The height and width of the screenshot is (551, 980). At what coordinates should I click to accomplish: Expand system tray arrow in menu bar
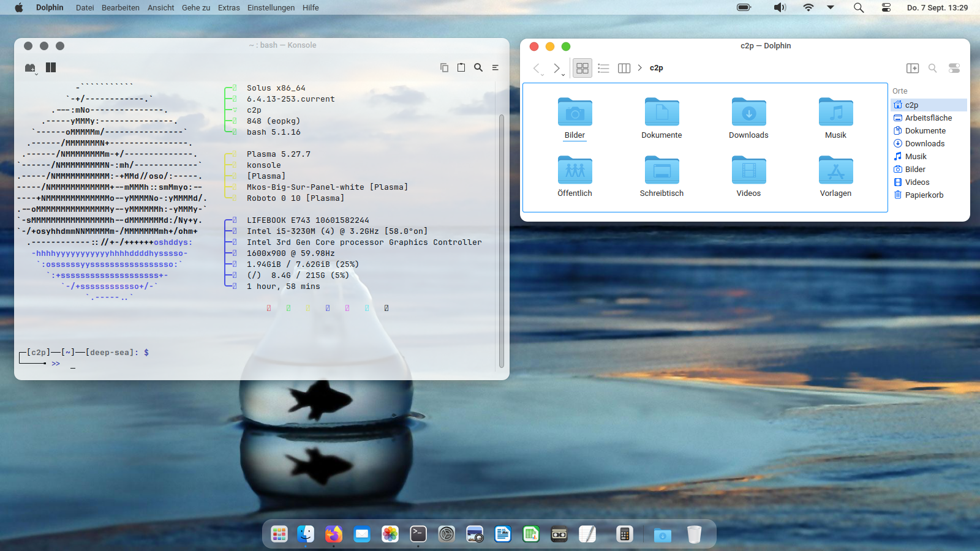[x=831, y=7]
